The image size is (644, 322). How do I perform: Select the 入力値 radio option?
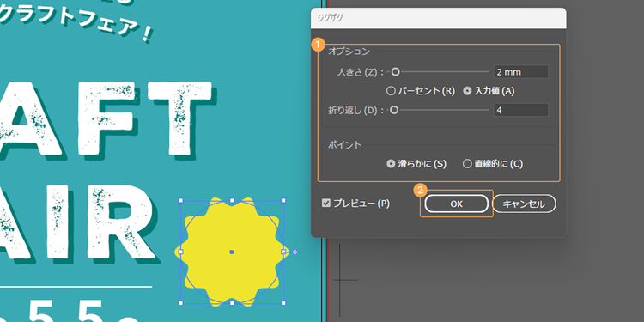pyautogui.click(x=467, y=91)
